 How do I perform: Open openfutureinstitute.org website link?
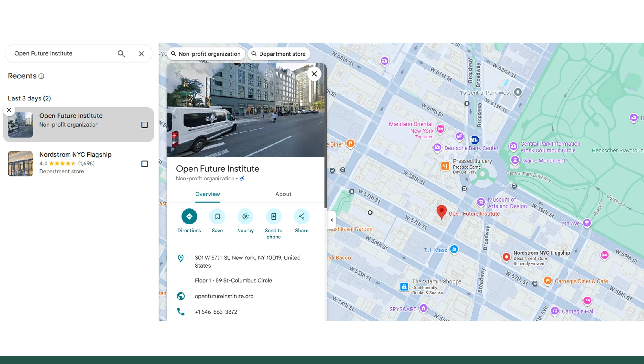(224, 296)
